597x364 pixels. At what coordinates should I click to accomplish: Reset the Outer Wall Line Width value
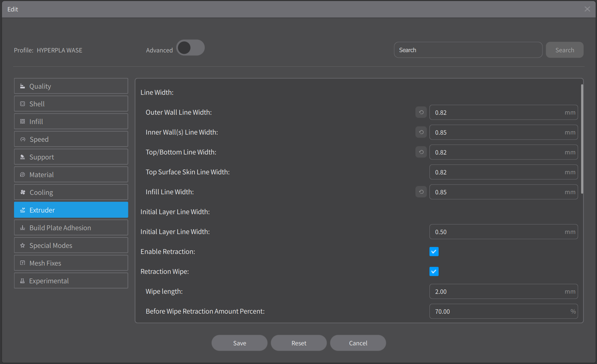(421, 112)
